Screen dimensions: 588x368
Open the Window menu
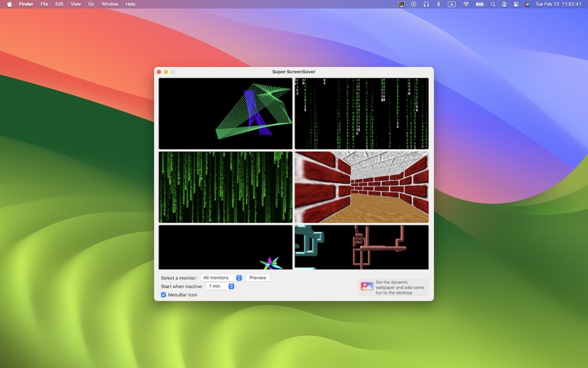click(x=110, y=4)
